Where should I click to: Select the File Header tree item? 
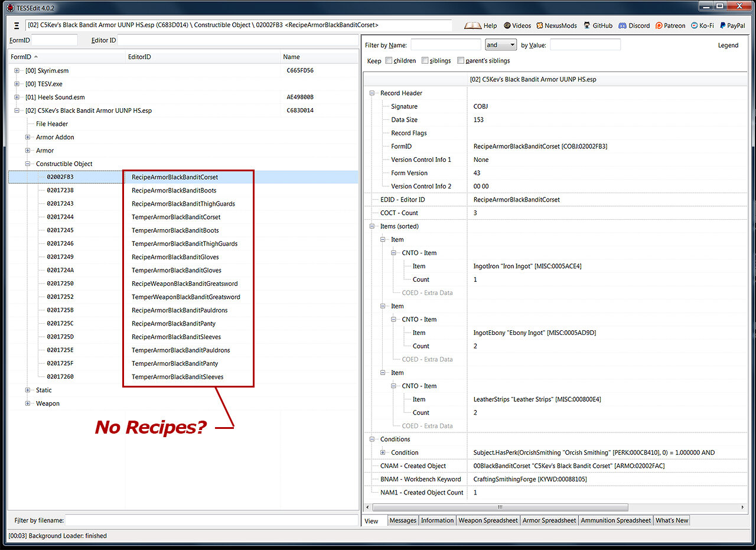click(x=52, y=124)
